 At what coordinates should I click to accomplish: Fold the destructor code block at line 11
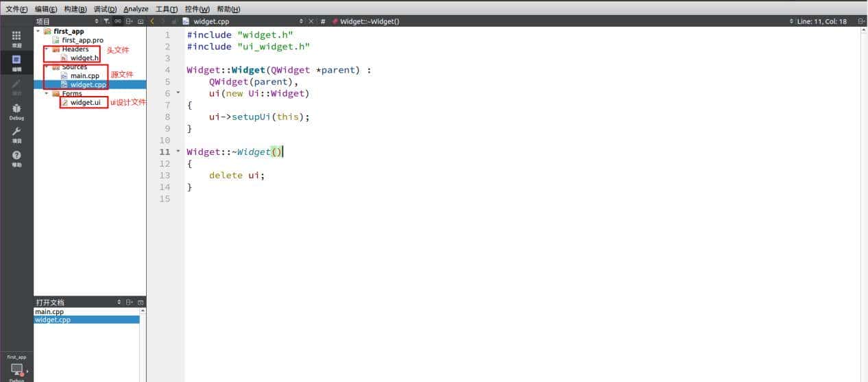(178, 151)
